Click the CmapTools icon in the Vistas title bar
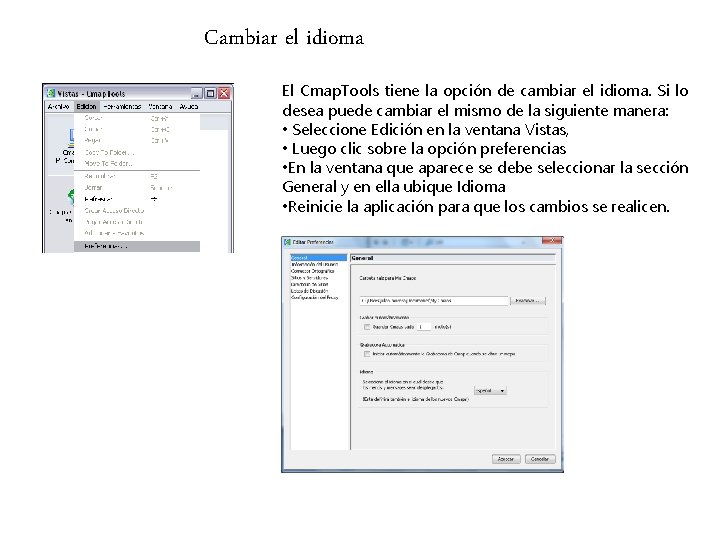Image resolution: width=720 pixels, height=540 pixels. [51, 93]
